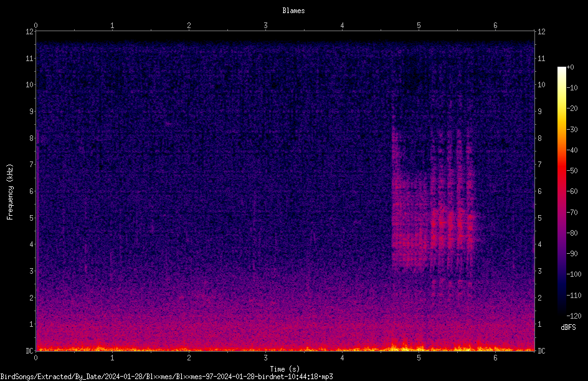This screenshot has width=588, height=381.
Task: Click the 8 kHz label on left axis
Action: [x=32, y=138]
